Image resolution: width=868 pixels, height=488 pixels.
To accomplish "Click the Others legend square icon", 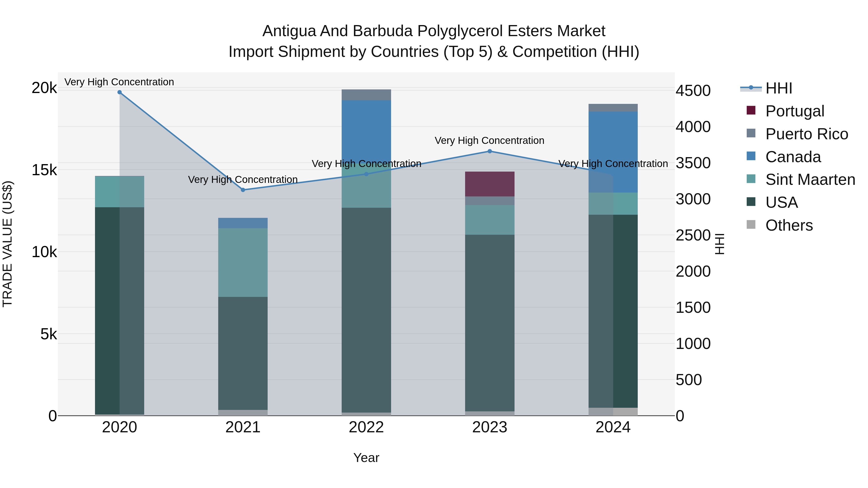I will (751, 224).
